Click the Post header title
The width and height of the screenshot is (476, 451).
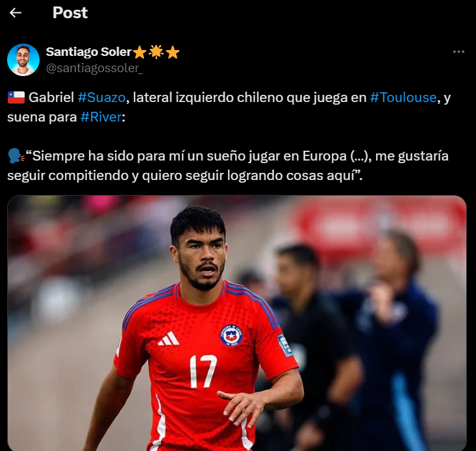pyautogui.click(x=70, y=13)
